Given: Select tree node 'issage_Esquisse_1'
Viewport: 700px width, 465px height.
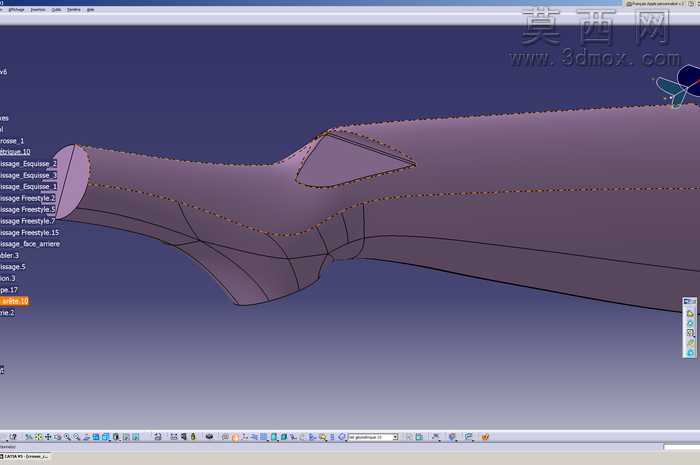Looking at the screenshot, I should pos(29,187).
